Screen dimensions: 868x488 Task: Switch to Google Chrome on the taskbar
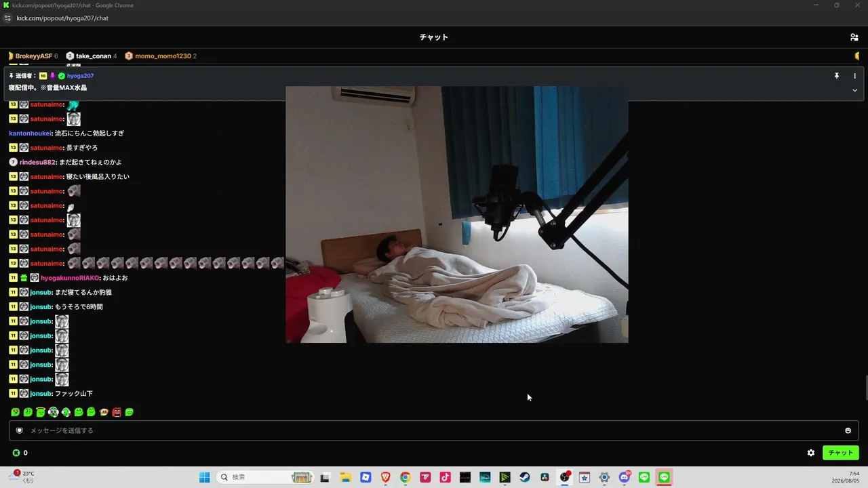tap(405, 477)
